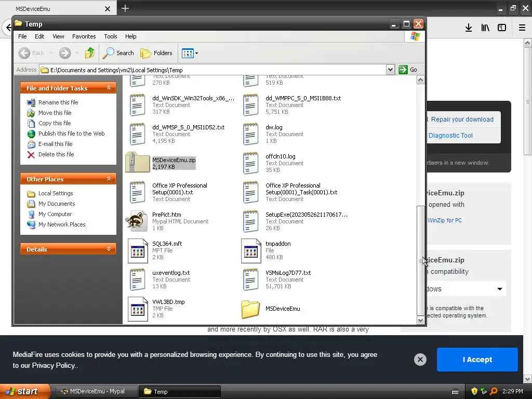The height and width of the screenshot is (399, 532).
Task: Select VSMsiLog7D77.txt file icon
Action: [x=250, y=279]
